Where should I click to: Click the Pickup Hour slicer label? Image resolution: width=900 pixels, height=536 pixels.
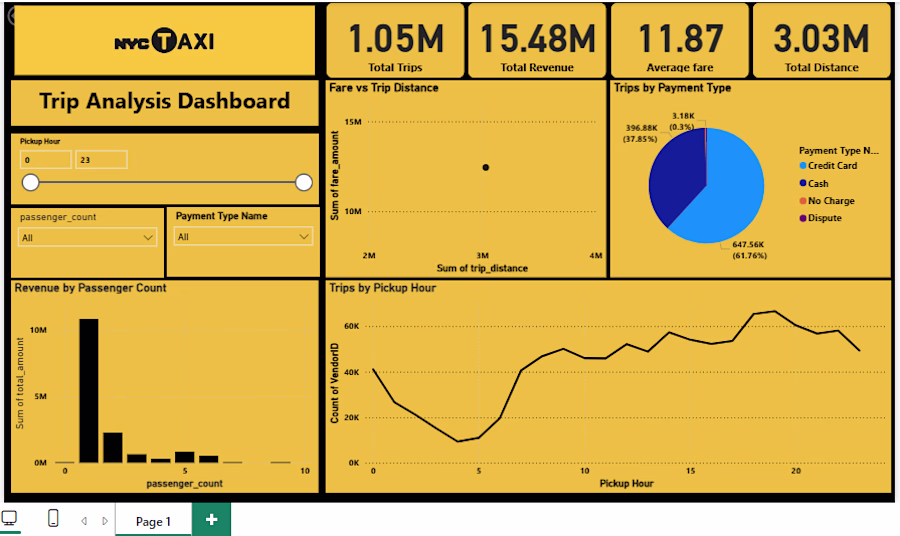[40, 141]
